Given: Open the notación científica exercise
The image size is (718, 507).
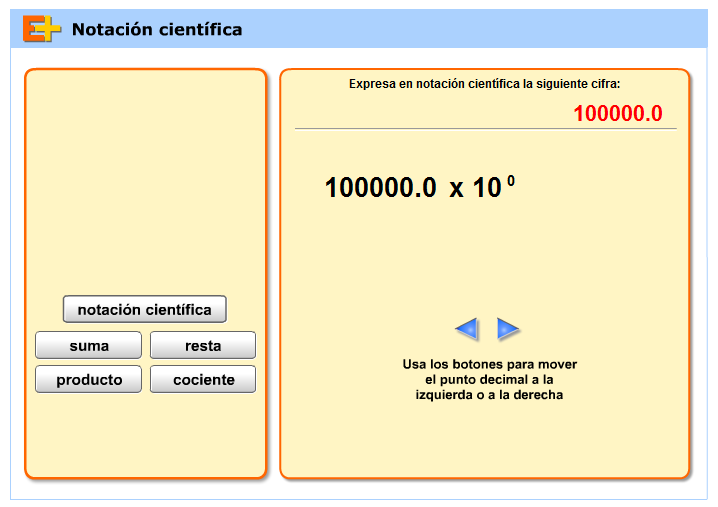Looking at the screenshot, I should click(x=145, y=309).
